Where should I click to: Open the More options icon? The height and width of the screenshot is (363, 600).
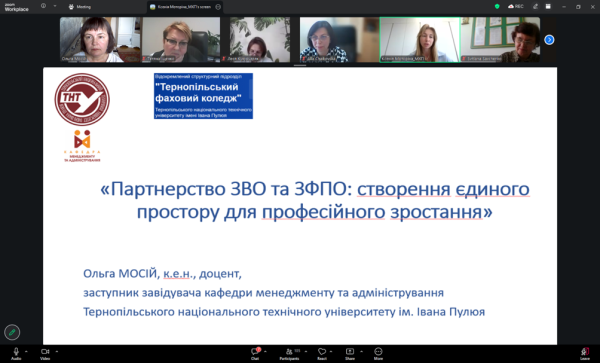[378, 351]
